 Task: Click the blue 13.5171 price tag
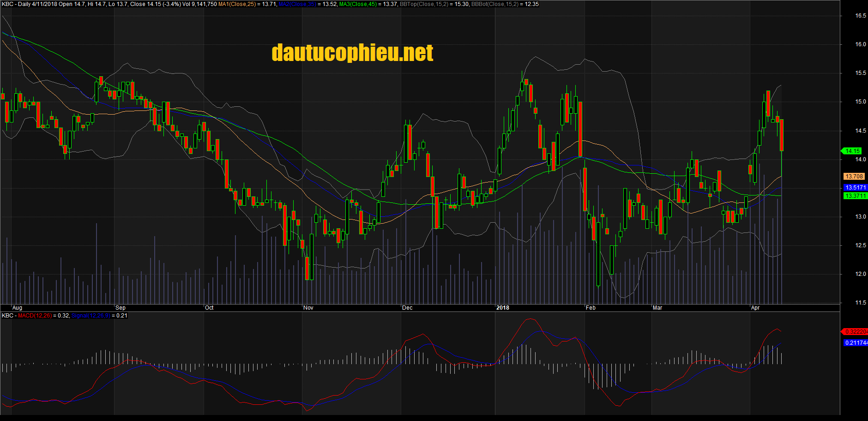coord(855,187)
